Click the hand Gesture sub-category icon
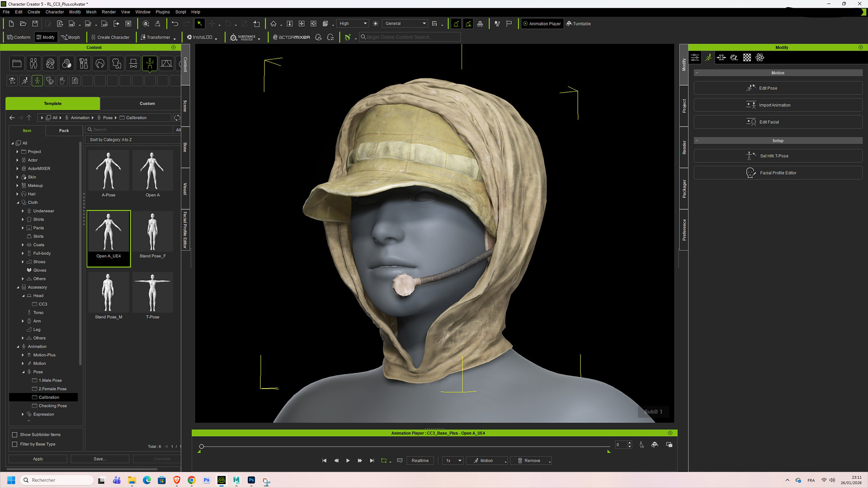 pyautogui.click(x=62, y=81)
